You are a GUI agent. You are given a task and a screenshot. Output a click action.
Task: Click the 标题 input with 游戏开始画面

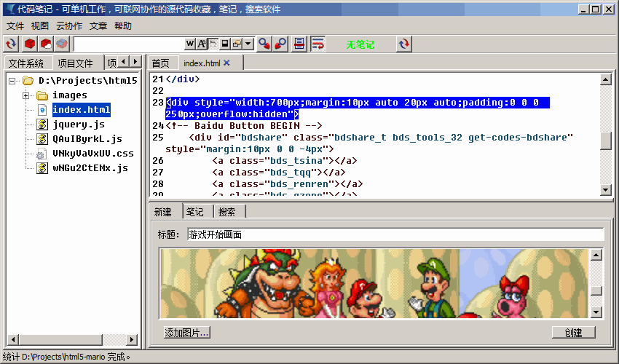395,234
